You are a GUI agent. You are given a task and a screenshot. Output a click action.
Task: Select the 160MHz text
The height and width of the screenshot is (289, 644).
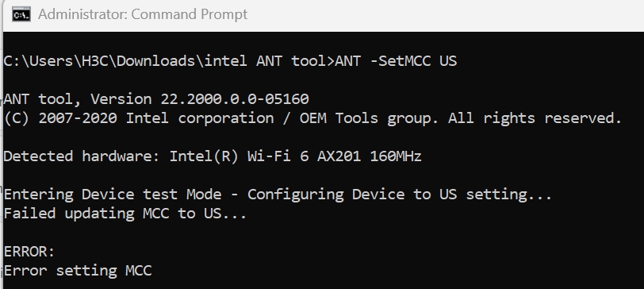[x=396, y=156]
